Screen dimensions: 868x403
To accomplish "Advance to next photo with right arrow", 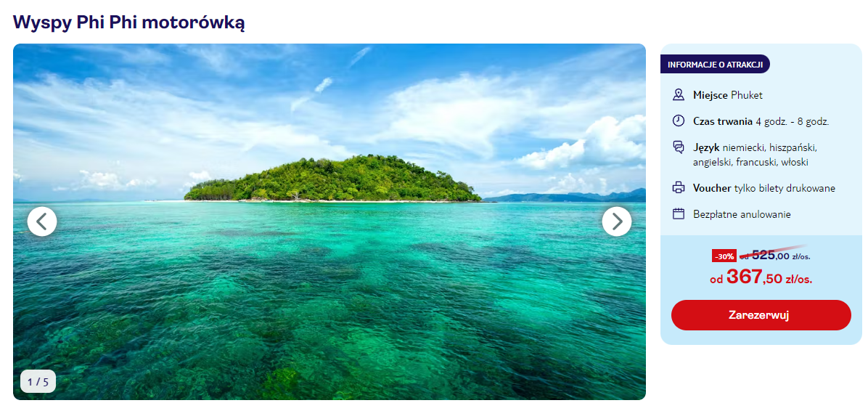I will point(617,221).
